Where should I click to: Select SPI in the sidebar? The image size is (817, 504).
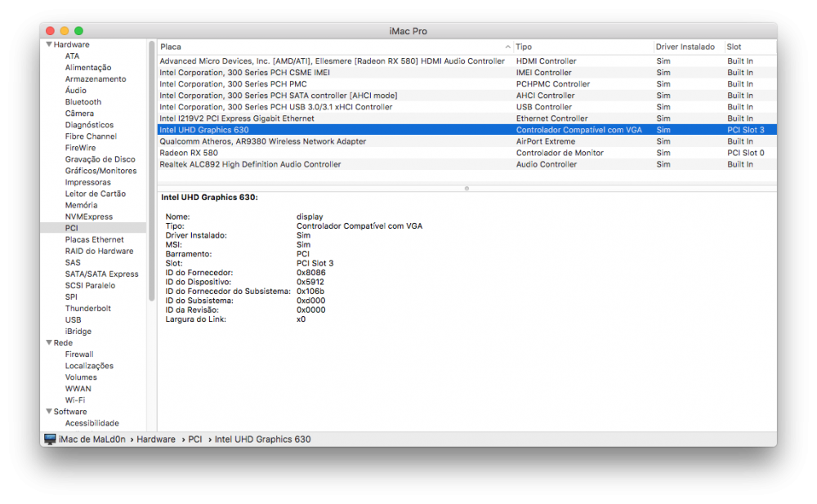(x=71, y=297)
